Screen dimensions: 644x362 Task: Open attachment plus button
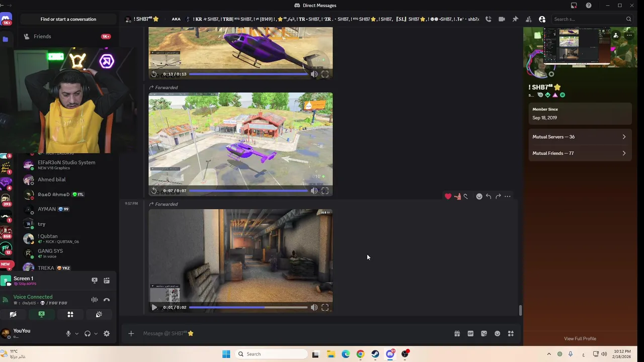pyautogui.click(x=131, y=333)
